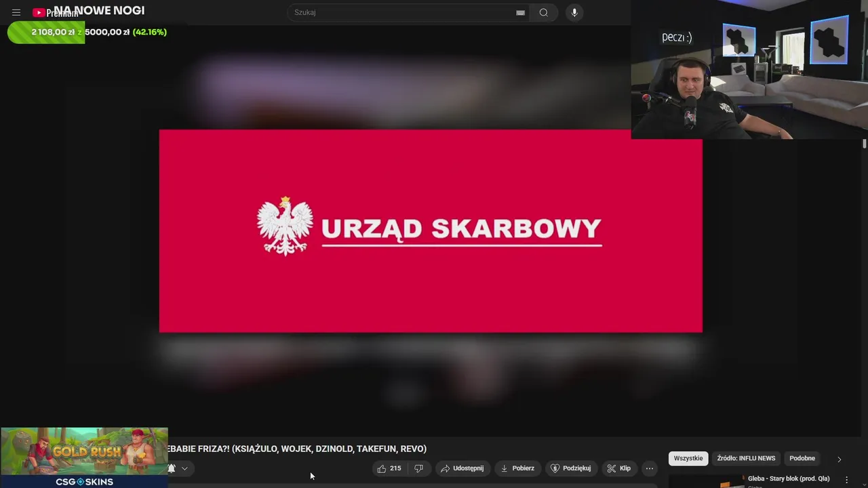Select the Źródło: INFLU NEWS chip
Image resolution: width=868 pixels, height=488 pixels.
pos(746,458)
